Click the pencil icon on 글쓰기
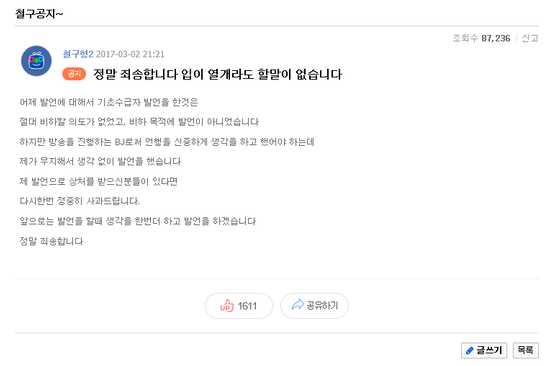This screenshot has width=550, height=366. 469,351
